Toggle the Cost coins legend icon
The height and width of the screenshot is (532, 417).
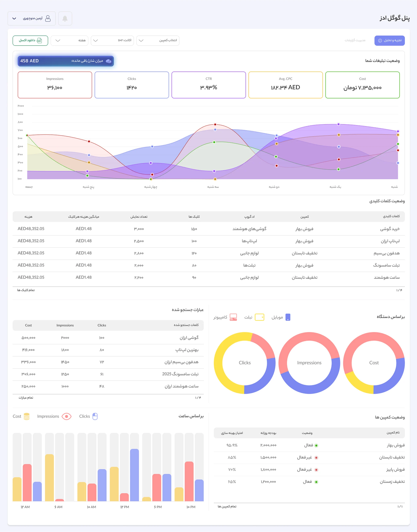27,416
